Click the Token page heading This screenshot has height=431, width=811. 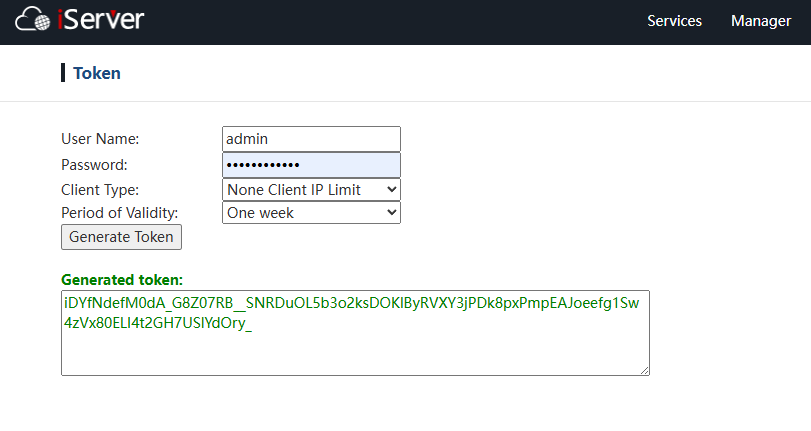coord(96,73)
